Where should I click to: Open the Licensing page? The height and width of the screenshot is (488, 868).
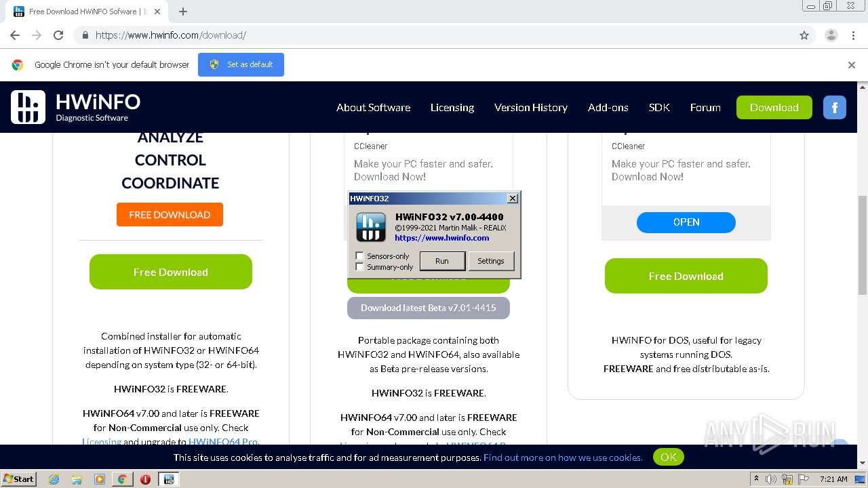[452, 107]
